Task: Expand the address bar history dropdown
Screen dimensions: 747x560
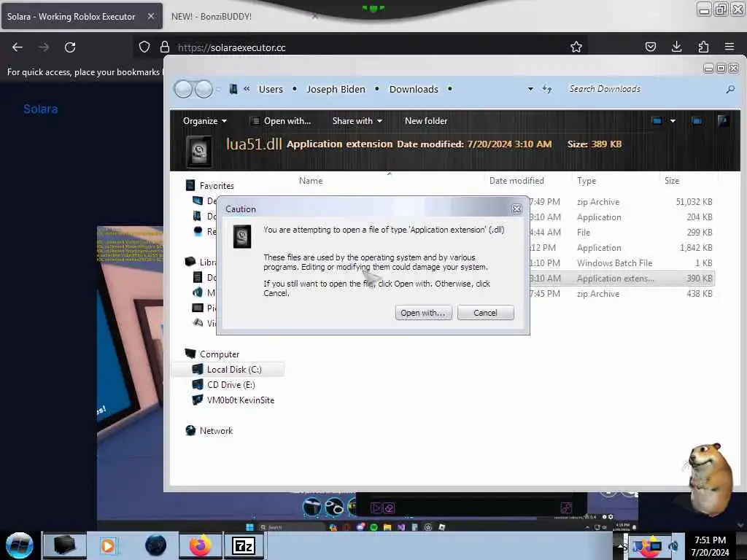Action: [x=530, y=89]
